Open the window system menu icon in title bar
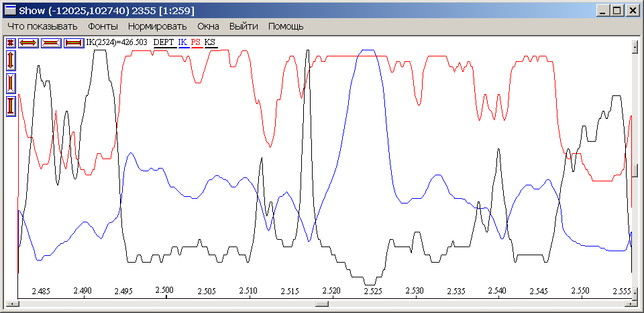 coord(10,10)
